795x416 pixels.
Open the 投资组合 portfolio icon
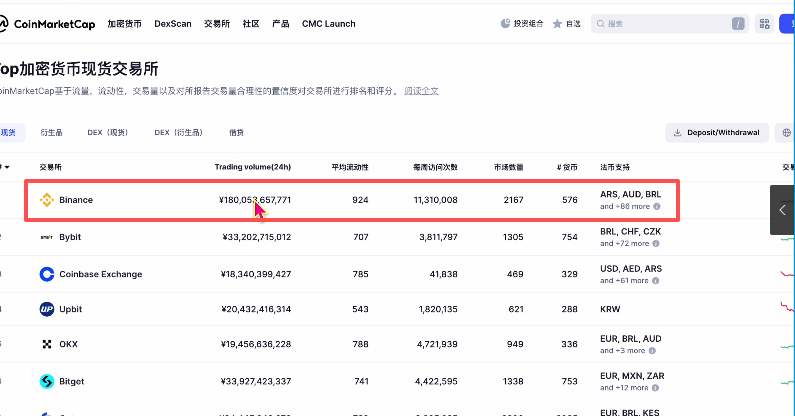click(x=506, y=23)
